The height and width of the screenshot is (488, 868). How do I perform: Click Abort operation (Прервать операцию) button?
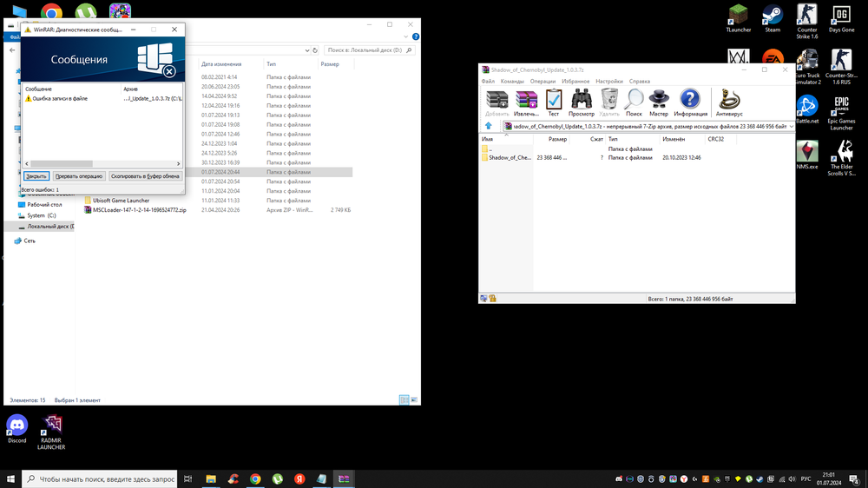click(79, 176)
